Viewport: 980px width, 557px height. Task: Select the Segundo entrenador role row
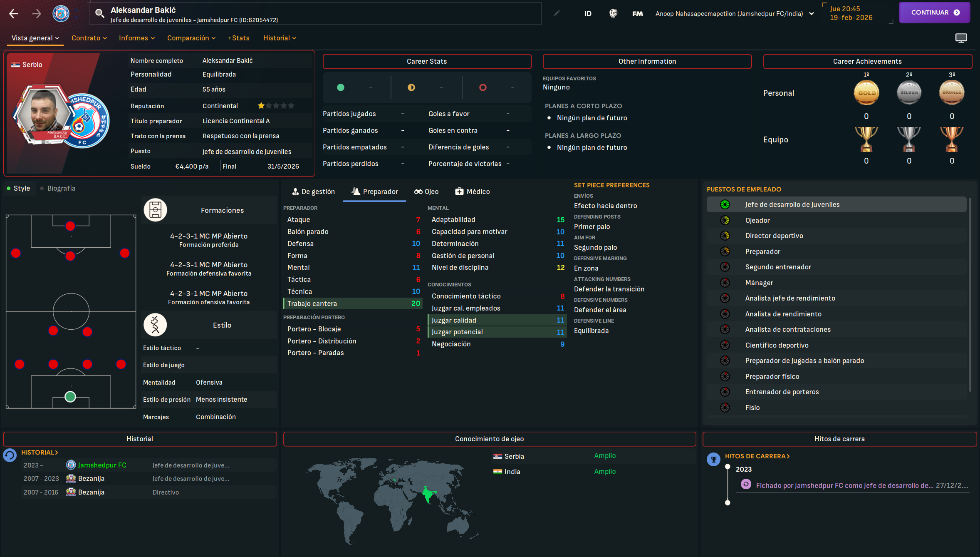[x=836, y=267]
